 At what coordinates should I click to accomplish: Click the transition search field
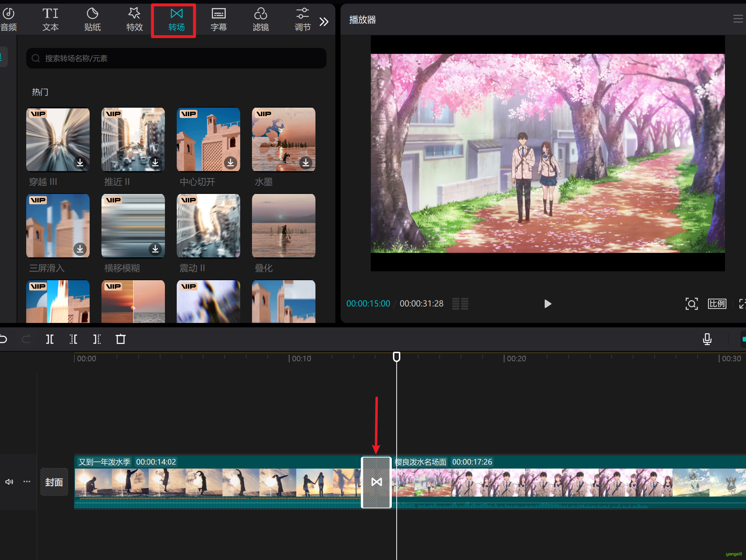(x=176, y=58)
